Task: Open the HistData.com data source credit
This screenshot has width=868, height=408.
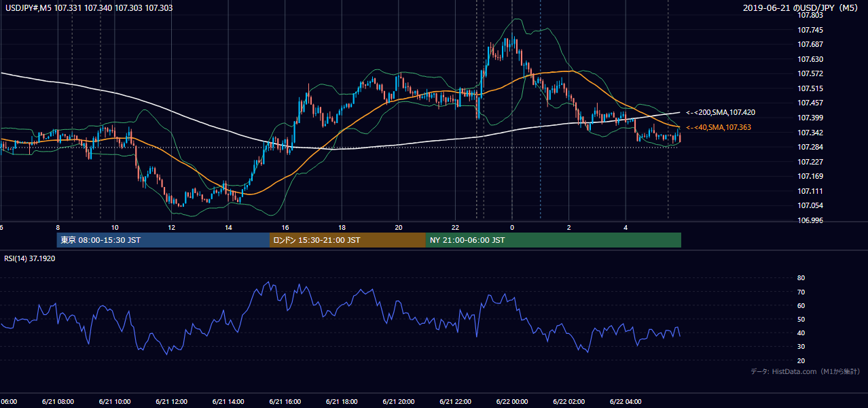Action: click(806, 371)
